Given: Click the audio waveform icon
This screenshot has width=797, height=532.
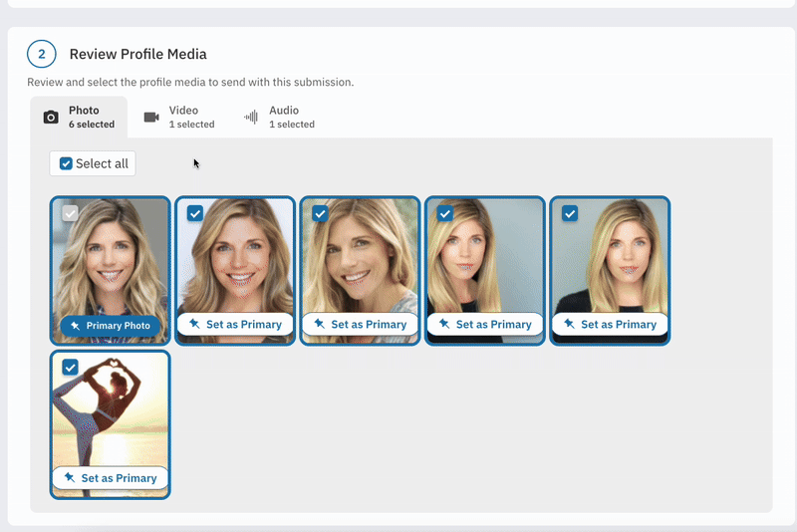Looking at the screenshot, I should coord(251,118).
